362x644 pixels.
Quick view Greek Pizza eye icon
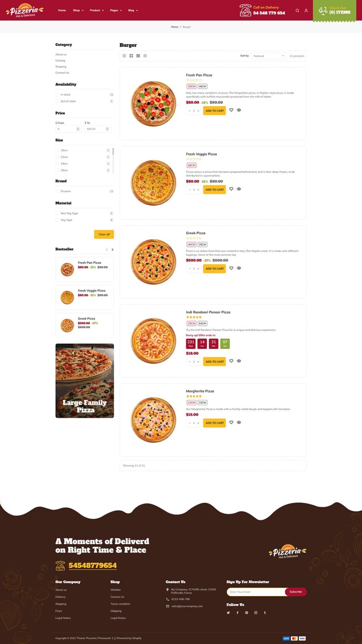click(x=239, y=268)
